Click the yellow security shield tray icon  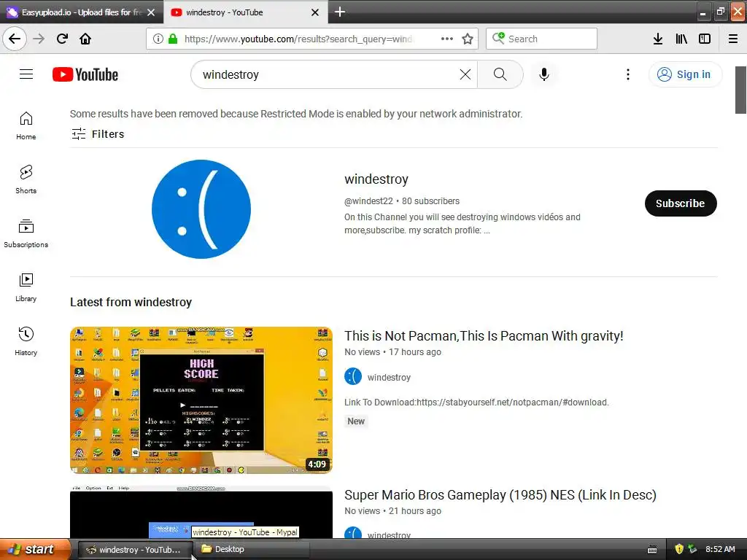(679, 549)
